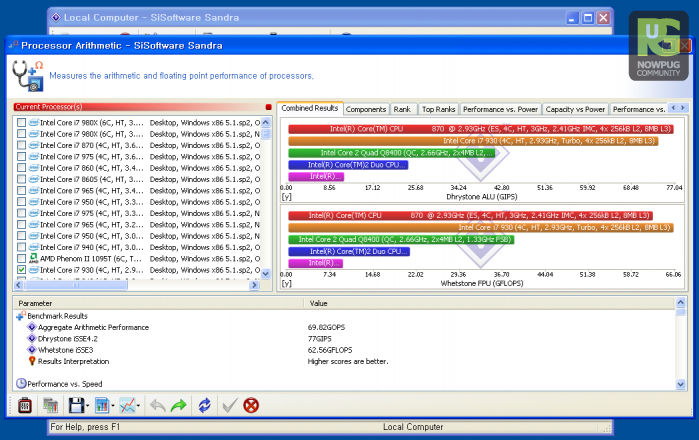Click the diamond icon beside Dhrystone iSSE4.2
This screenshot has width=699, height=440.
(x=32, y=338)
